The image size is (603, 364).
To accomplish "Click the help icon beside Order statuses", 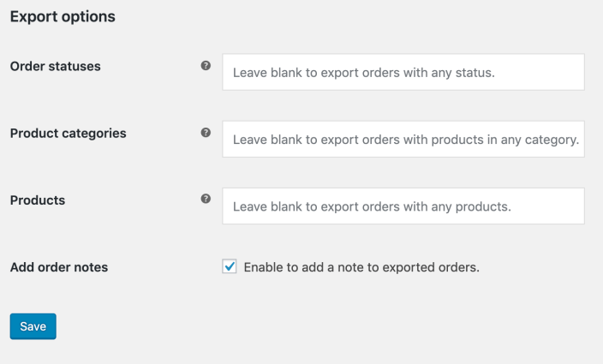I will [206, 66].
